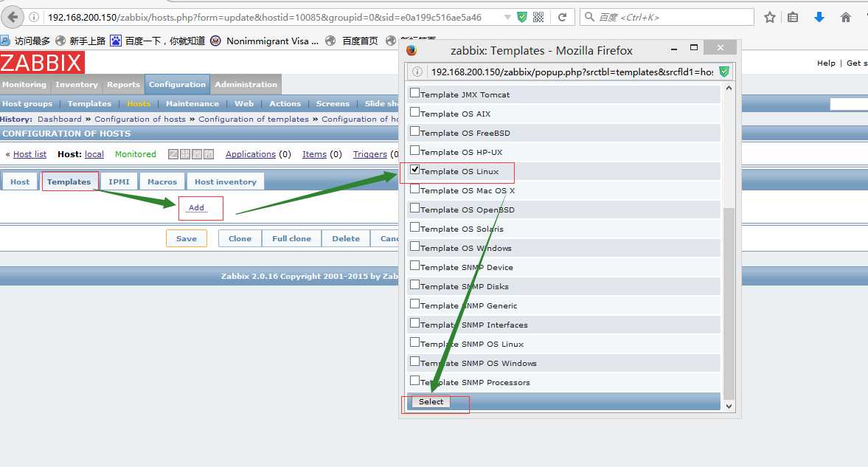
Task: Open the Nonimmigrant Visa bookmark
Action: pos(265,41)
